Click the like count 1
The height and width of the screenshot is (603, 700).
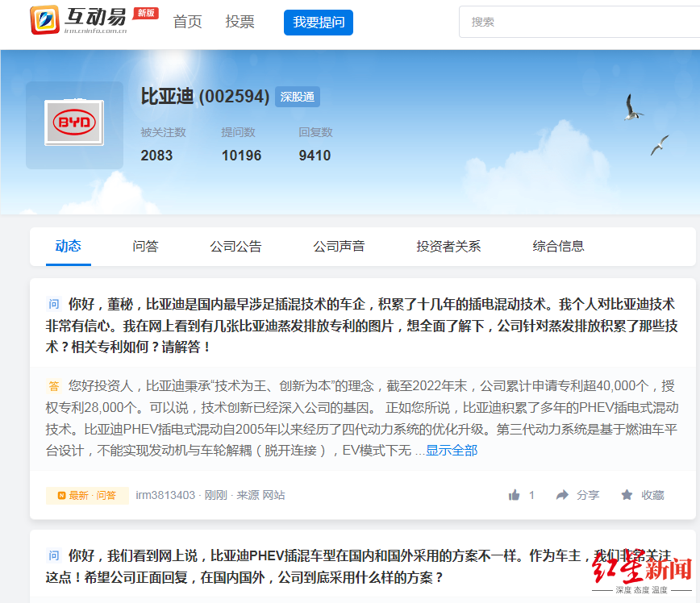coord(531,495)
